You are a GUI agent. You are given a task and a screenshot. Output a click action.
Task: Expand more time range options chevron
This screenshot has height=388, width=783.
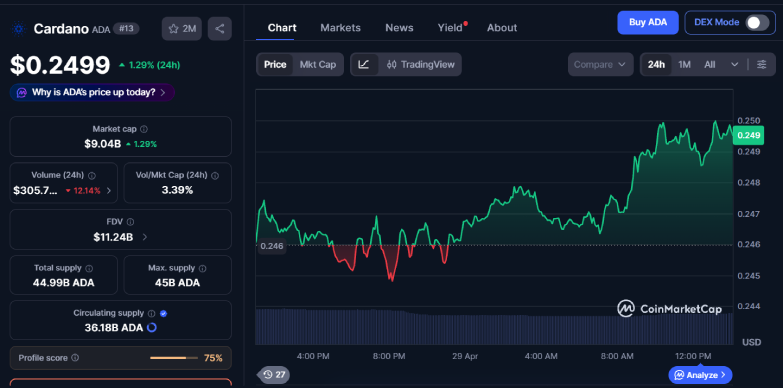735,64
